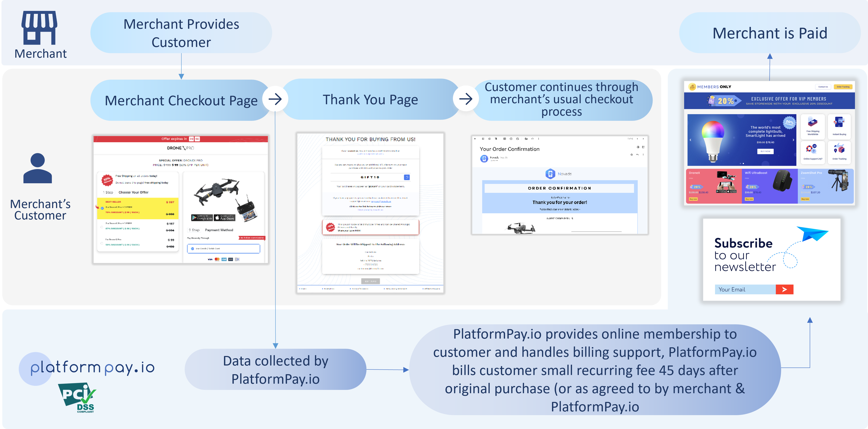Open the Gmail more options menu
The image size is (868, 429).
click(x=539, y=139)
